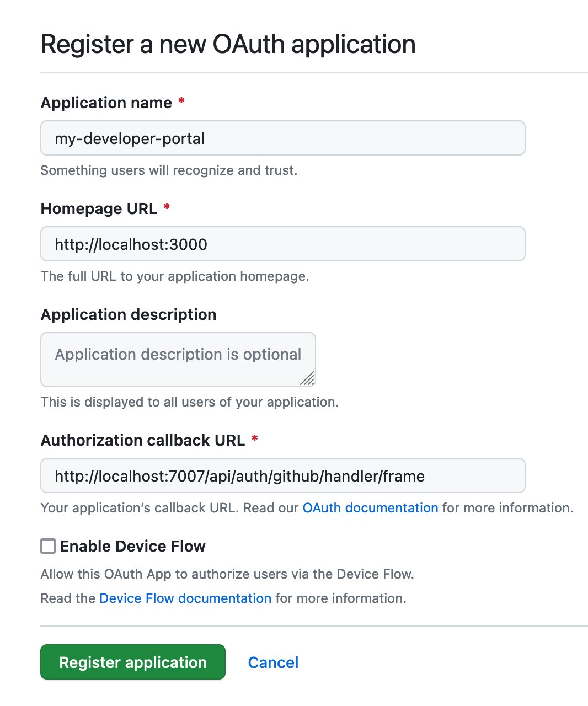The image size is (588, 706).
Task: Click into the Homepage URL input field
Action: [283, 244]
